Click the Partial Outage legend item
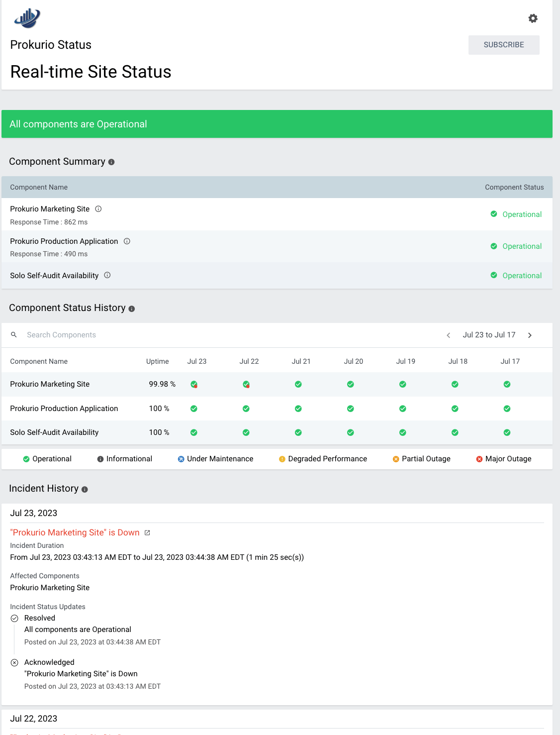The width and height of the screenshot is (560, 735). (422, 459)
